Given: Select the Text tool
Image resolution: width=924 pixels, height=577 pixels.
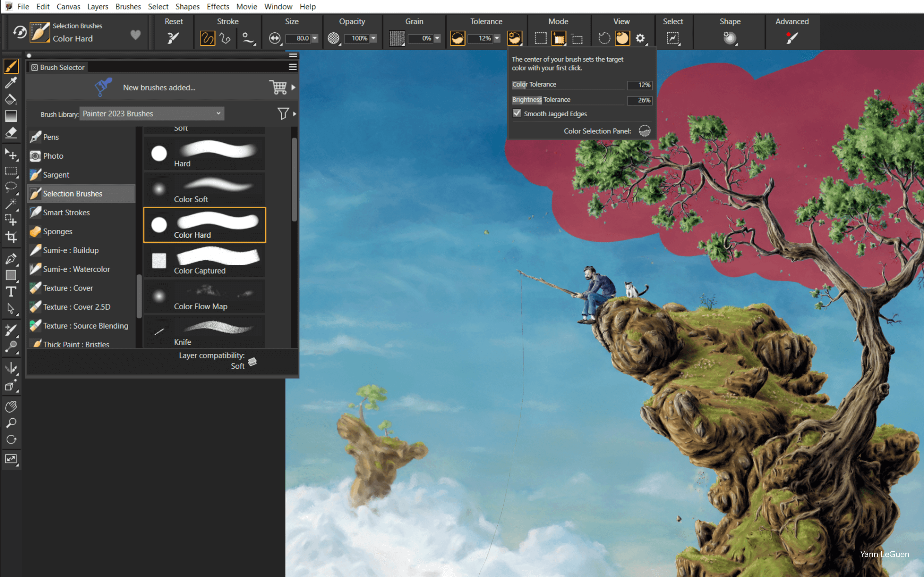Looking at the screenshot, I should (x=11, y=291).
